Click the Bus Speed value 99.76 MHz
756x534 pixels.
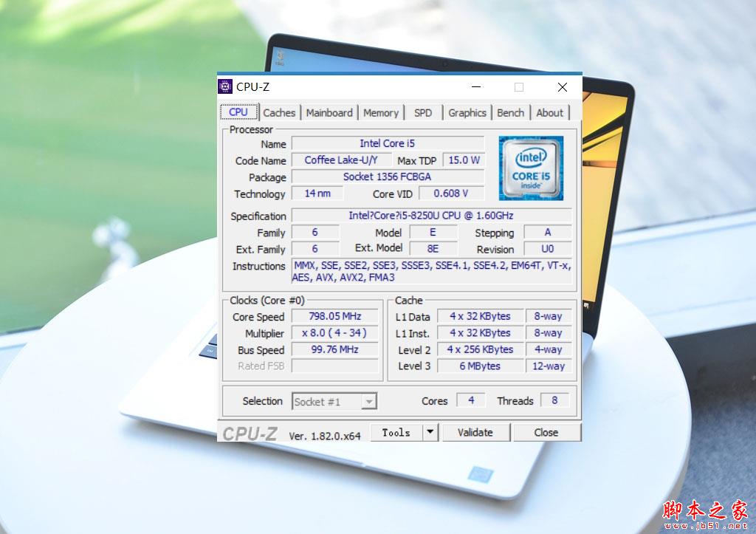[x=335, y=349]
